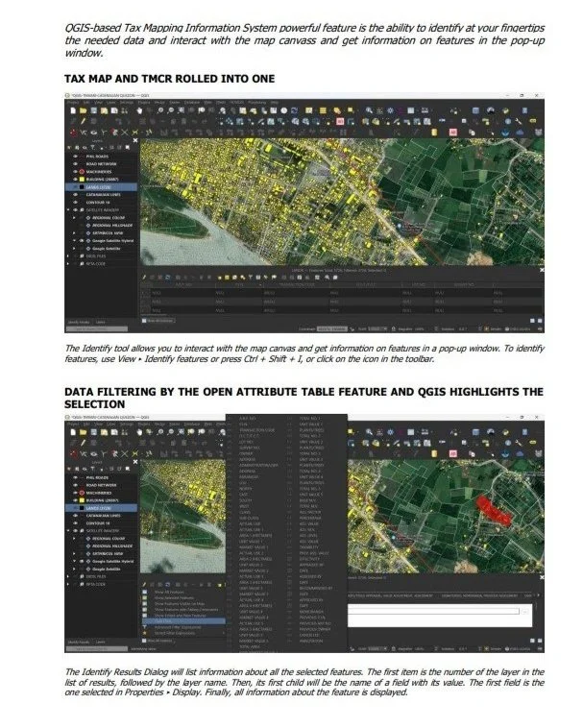
Task: Click yellow BUILDING symbol swatch in upper screenshot
Action: [82, 179]
